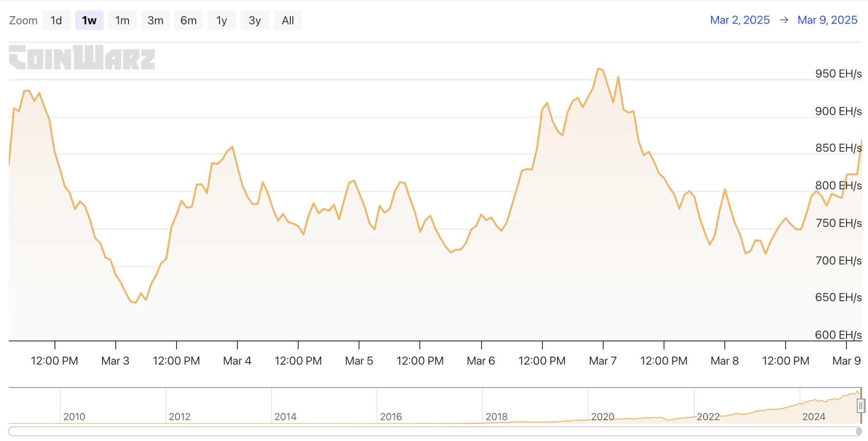Choose the 6m zoom option
This screenshot has height=441, width=868.
(188, 21)
